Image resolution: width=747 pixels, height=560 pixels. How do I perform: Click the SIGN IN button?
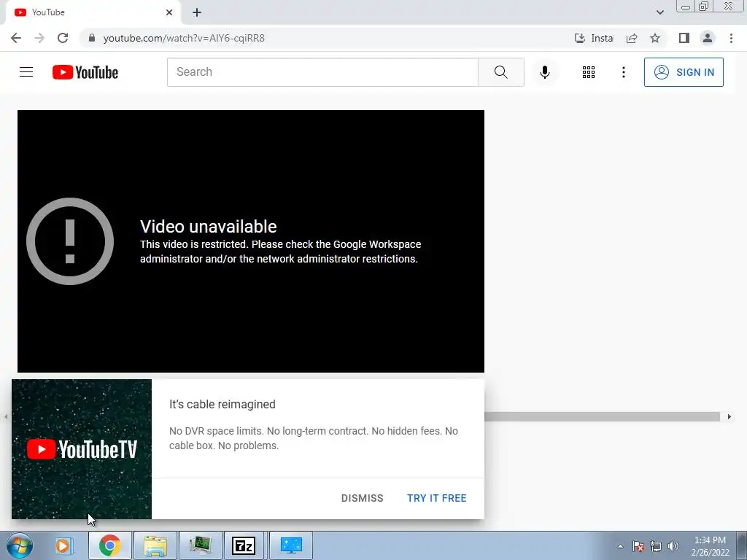[x=683, y=72]
